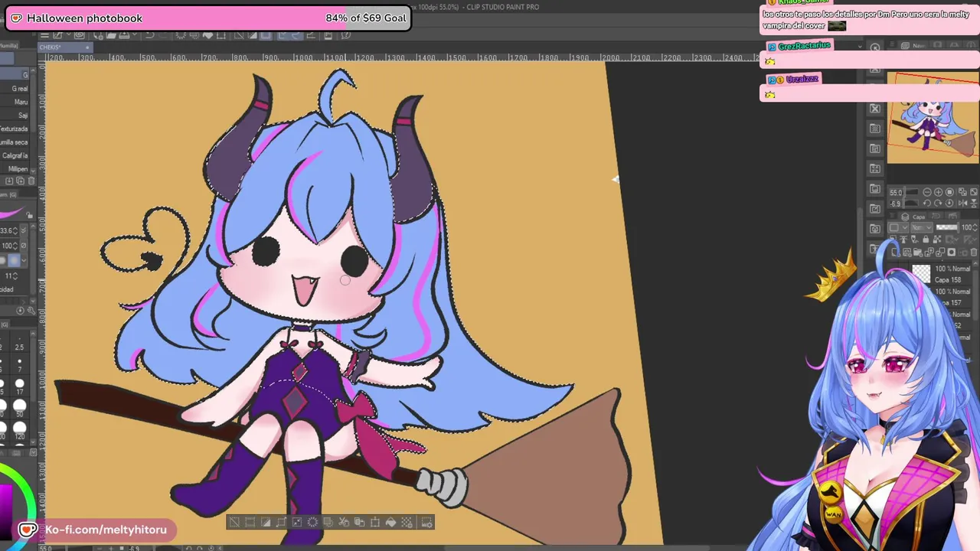Click the brush size 33.6 stepper
This screenshot has width=980, height=551.
click(15, 230)
